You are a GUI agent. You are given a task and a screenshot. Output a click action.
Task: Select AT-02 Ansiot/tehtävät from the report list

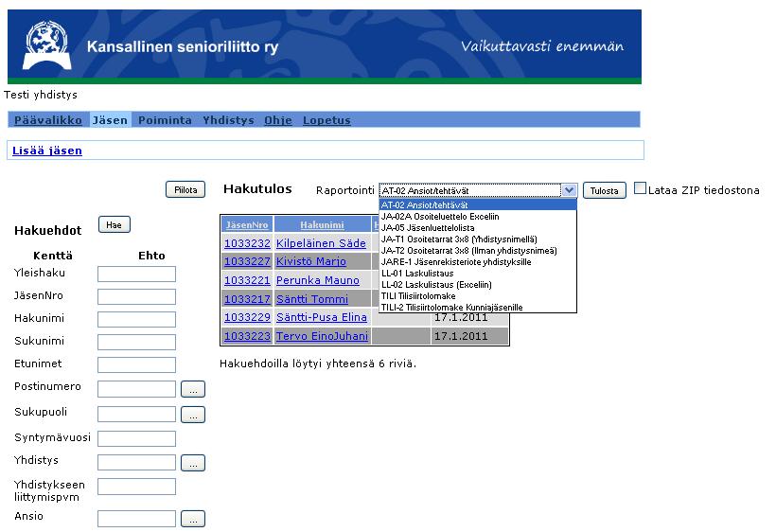click(478, 204)
